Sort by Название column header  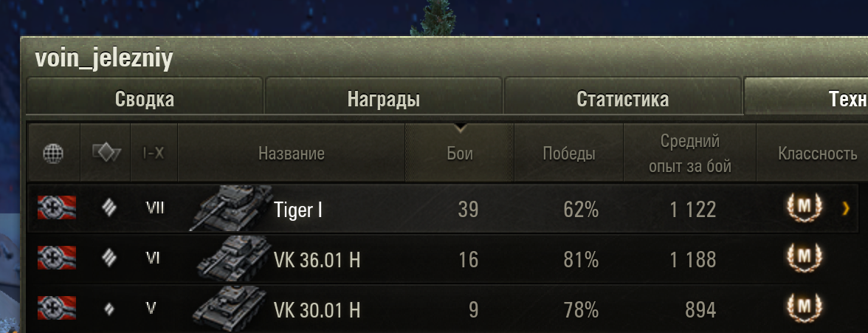(291, 152)
